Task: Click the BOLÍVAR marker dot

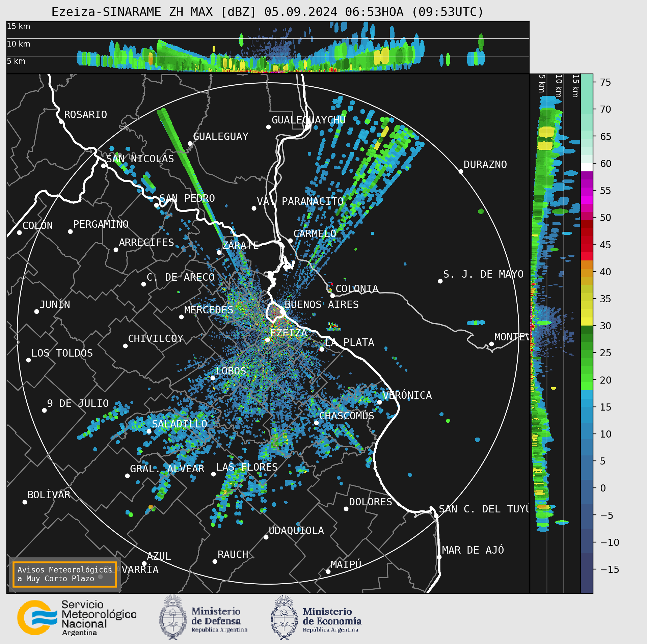Action: (25, 502)
